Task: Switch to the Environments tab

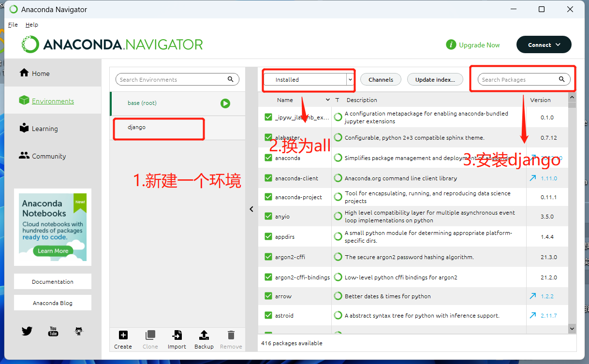Action: tap(53, 101)
